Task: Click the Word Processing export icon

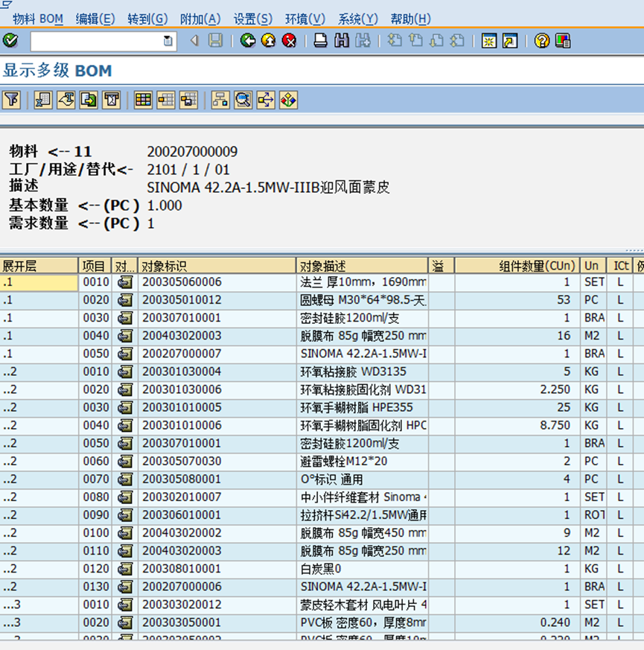Action: 66,100
